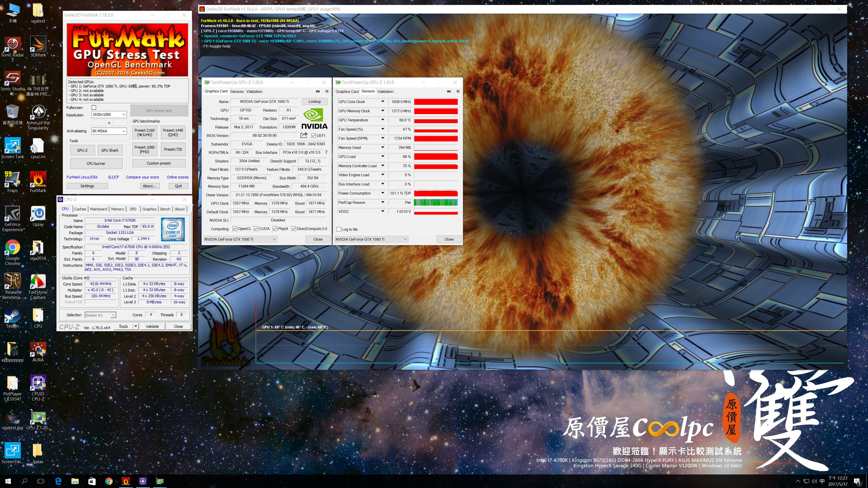The image size is (868, 488).
Task: Open the Uplay desktop icon
Action: (x=38, y=216)
